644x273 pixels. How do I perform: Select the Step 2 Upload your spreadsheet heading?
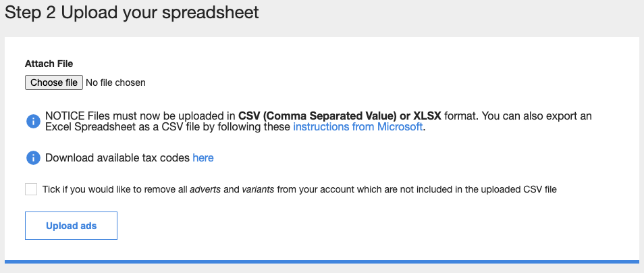point(132,12)
